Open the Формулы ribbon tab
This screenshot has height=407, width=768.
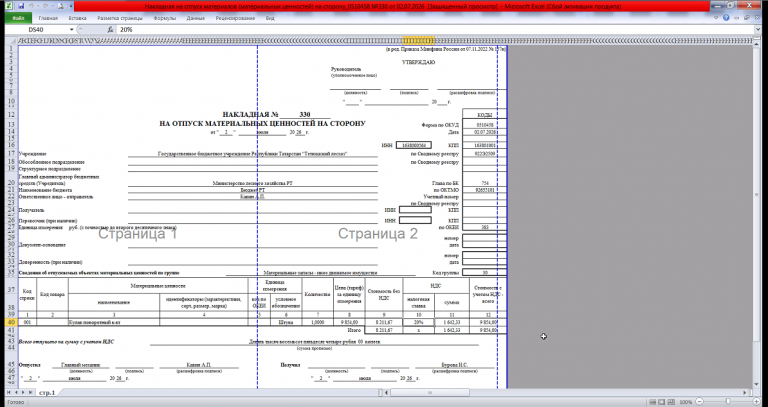coord(165,18)
